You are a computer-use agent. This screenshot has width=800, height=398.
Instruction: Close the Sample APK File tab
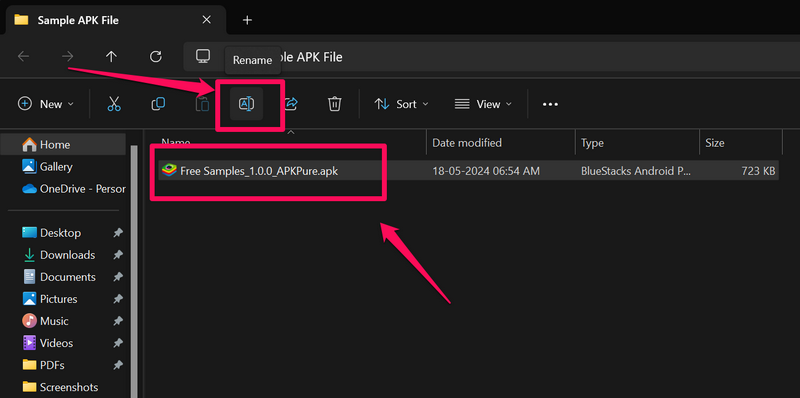[x=206, y=20]
